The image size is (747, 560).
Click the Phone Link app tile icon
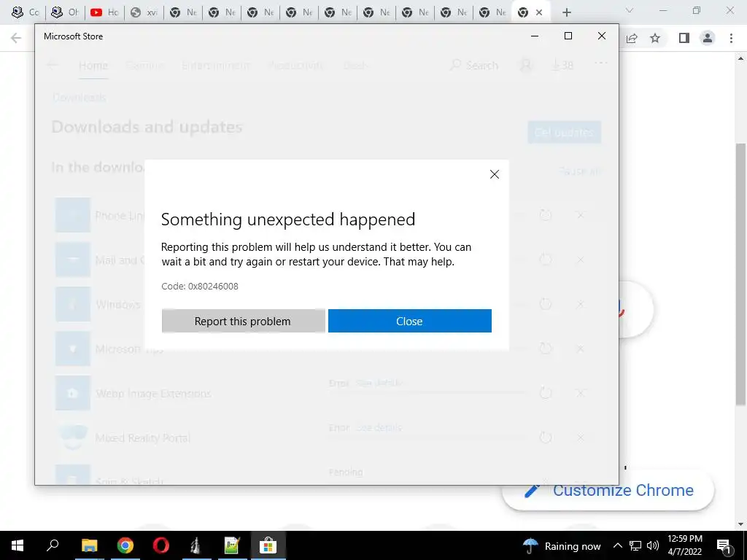click(72, 215)
